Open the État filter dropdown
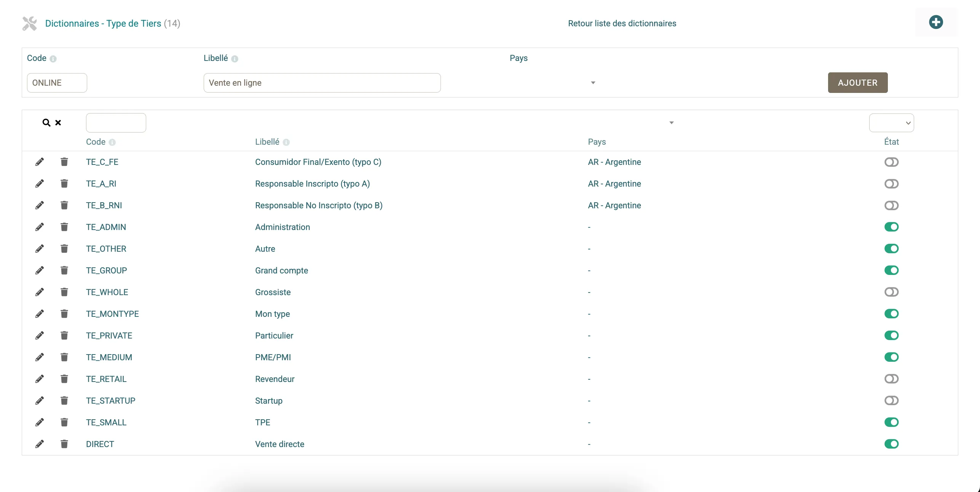Screen dimensions: 980x492 click(891, 123)
